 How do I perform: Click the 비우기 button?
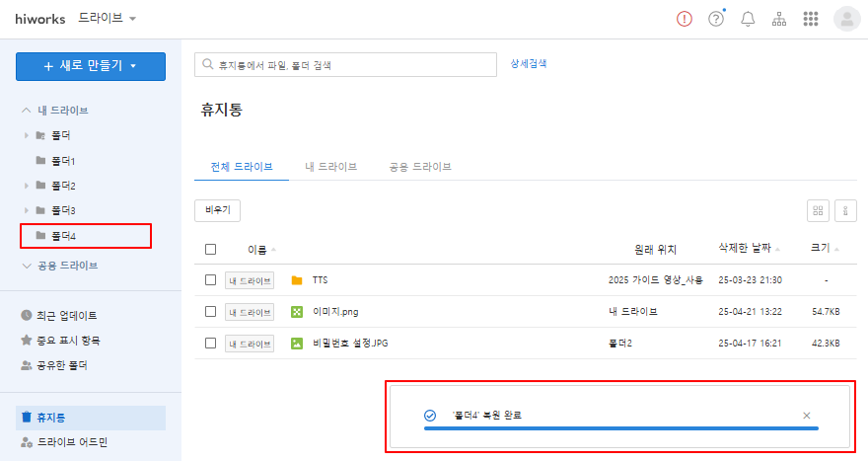point(218,210)
